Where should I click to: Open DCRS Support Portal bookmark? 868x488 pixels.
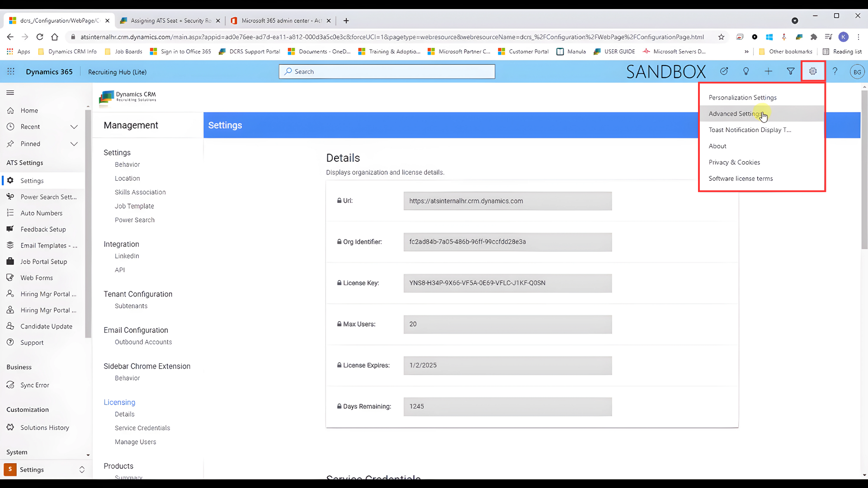(249, 52)
